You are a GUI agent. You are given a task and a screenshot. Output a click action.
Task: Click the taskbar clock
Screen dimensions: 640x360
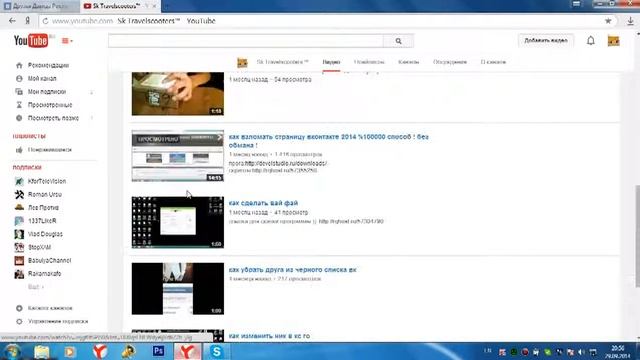[617, 352]
